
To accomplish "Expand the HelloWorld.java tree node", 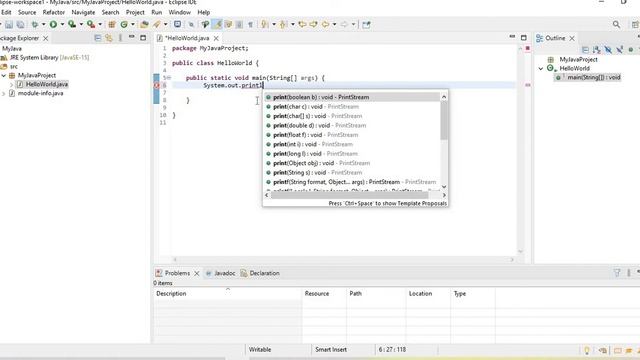I will [x=11, y=84].
